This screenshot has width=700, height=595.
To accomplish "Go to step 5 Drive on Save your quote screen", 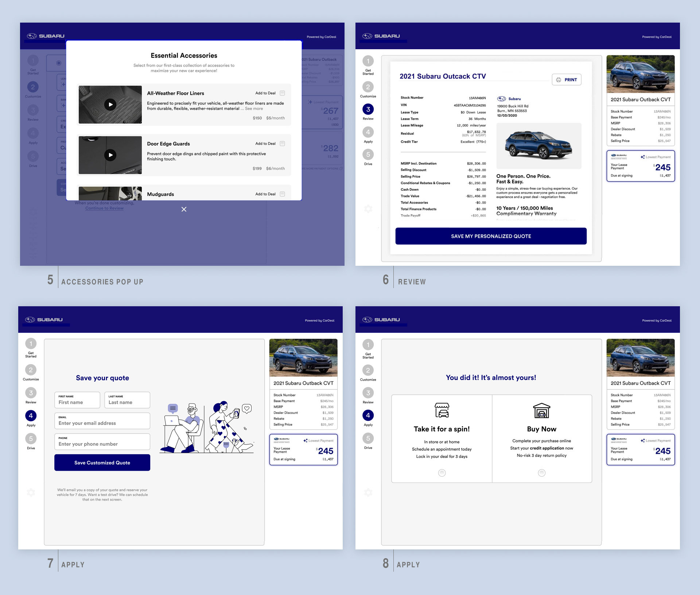I will click(x=31, y=439).
